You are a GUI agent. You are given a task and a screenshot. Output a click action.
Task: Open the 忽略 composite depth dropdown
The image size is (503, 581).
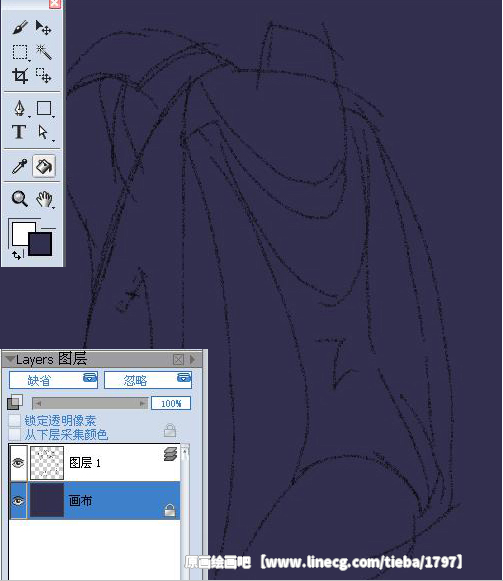point(148,380)
